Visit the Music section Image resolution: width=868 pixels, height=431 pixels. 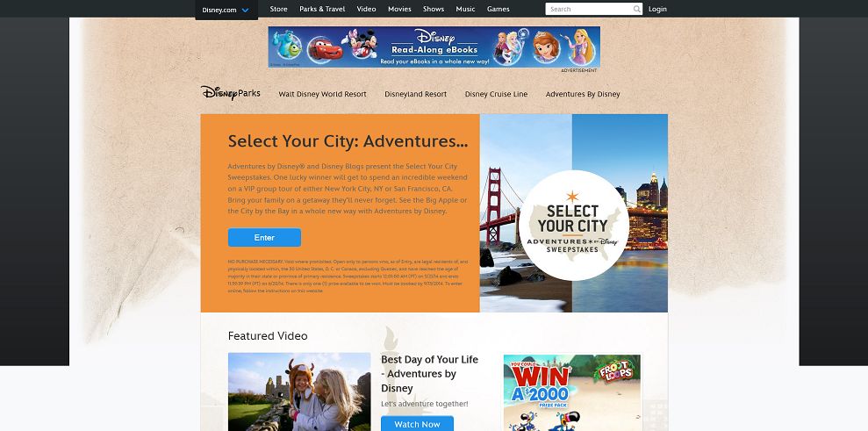465,9
